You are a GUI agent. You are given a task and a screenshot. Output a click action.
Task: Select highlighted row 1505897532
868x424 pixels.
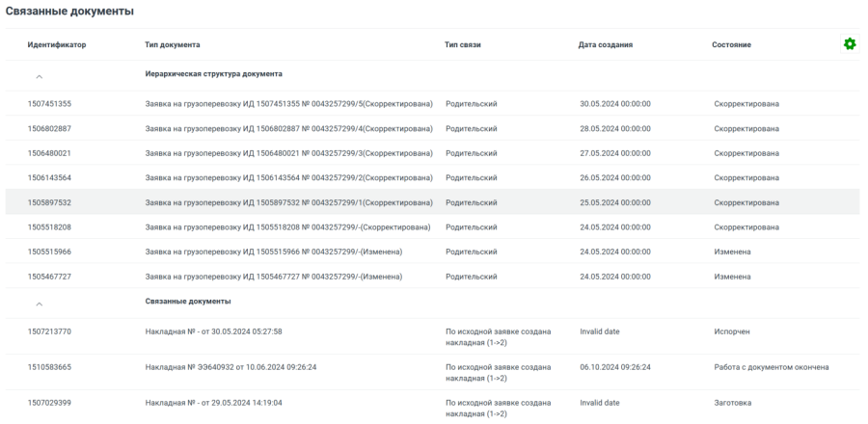click(49, 202)
